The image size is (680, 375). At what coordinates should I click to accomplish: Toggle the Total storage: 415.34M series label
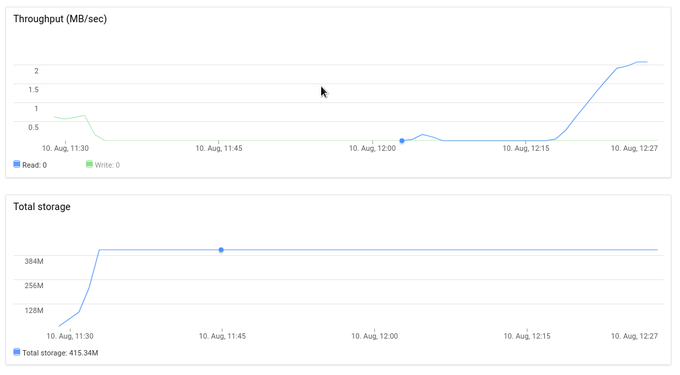pyautogui.click(x=60, y=353)
